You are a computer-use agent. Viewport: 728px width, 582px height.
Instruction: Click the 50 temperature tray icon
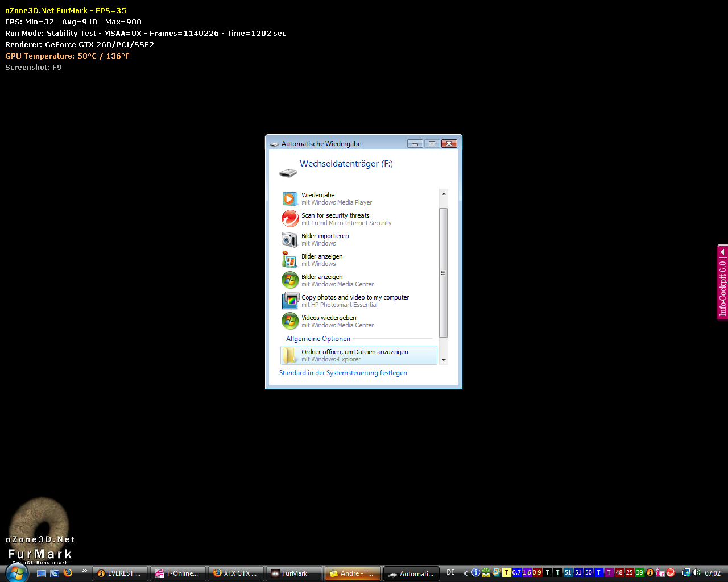[x=589, y=572]
